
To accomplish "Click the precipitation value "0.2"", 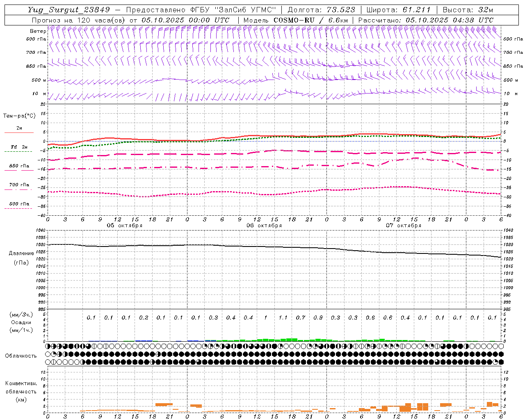I will [144, 317].
